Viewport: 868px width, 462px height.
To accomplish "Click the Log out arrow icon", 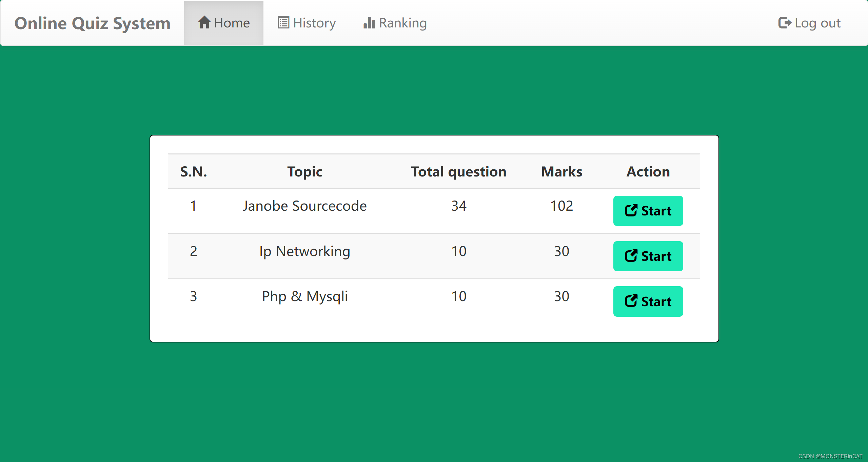I will pyautogui.click(x=785, y=23).
